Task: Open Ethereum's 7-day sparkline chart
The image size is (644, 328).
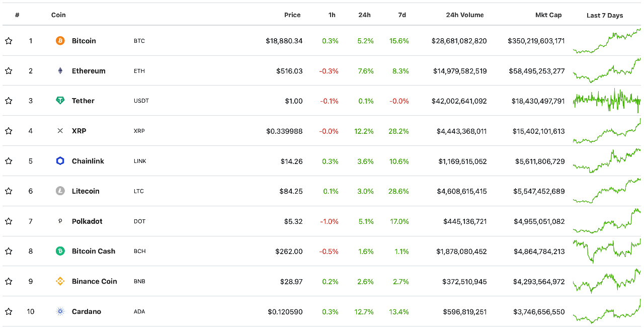Action: [x=607, y=70]
